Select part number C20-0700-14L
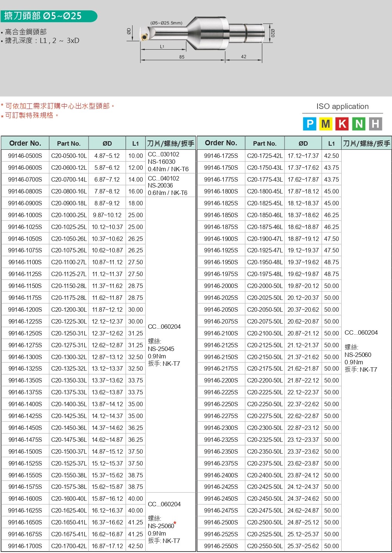 (x=69, y=179)
